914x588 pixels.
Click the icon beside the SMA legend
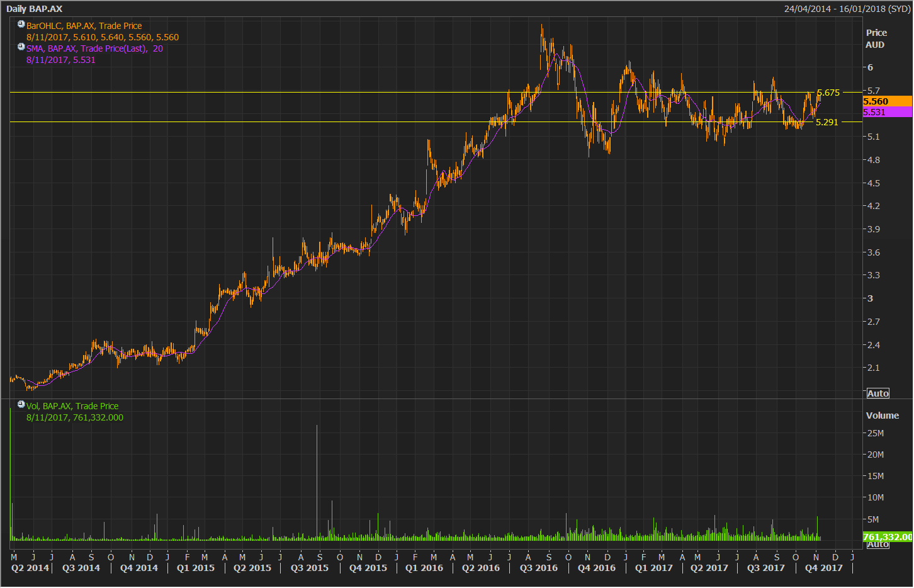(21, 47)
